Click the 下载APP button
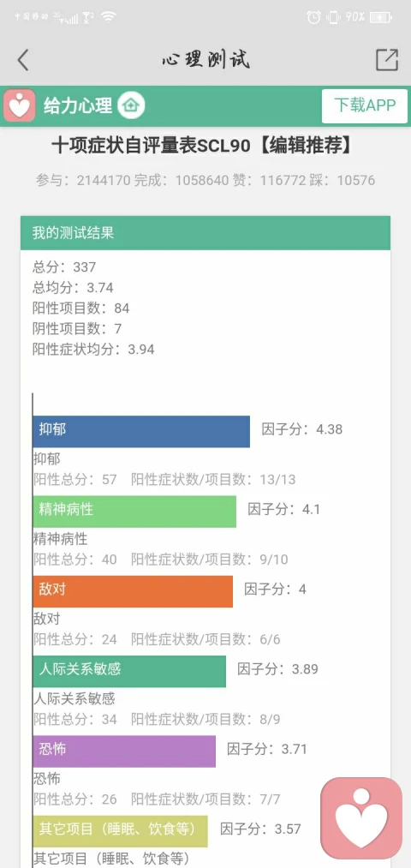Viewport: 411px width, 868px height. pos(365,105)
